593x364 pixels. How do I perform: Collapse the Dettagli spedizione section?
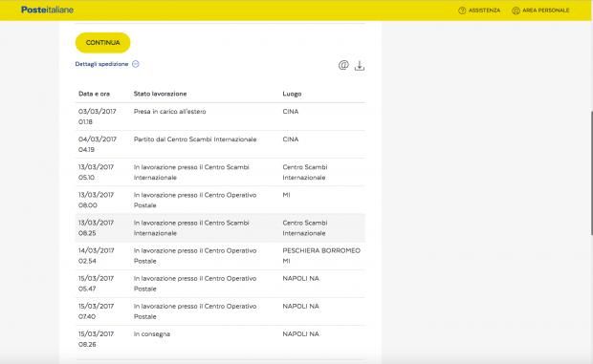tap(107, 64)
